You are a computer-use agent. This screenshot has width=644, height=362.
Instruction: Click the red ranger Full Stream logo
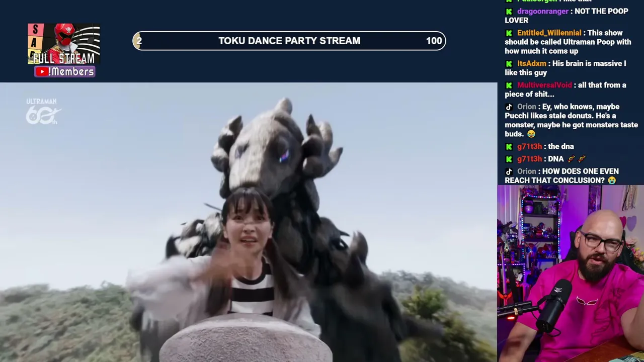tap(64, 44)
